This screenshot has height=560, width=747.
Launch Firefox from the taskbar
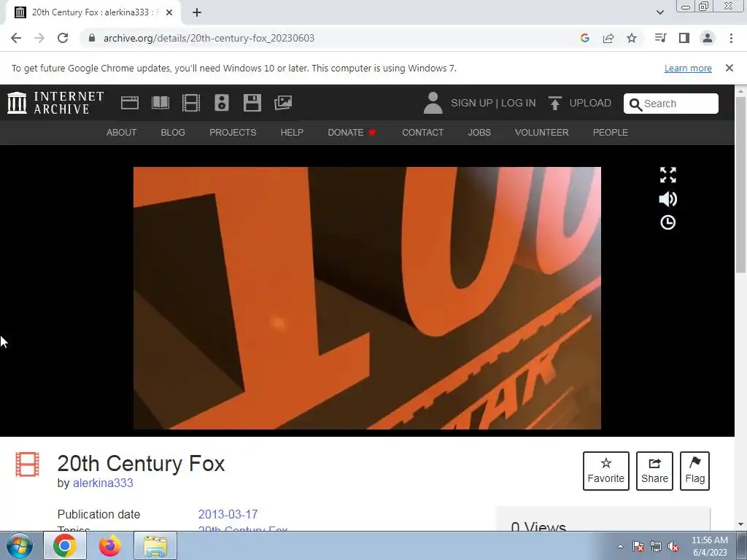pyautogui.click(x=110, y=545)
